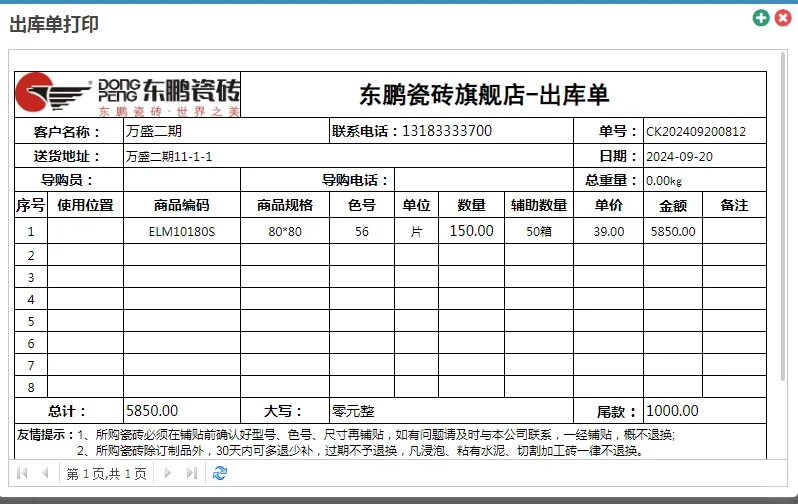
Task: Click the delivery address 万盛二期11-1-1
Action: pyautogui.click(x=169, y=157)
